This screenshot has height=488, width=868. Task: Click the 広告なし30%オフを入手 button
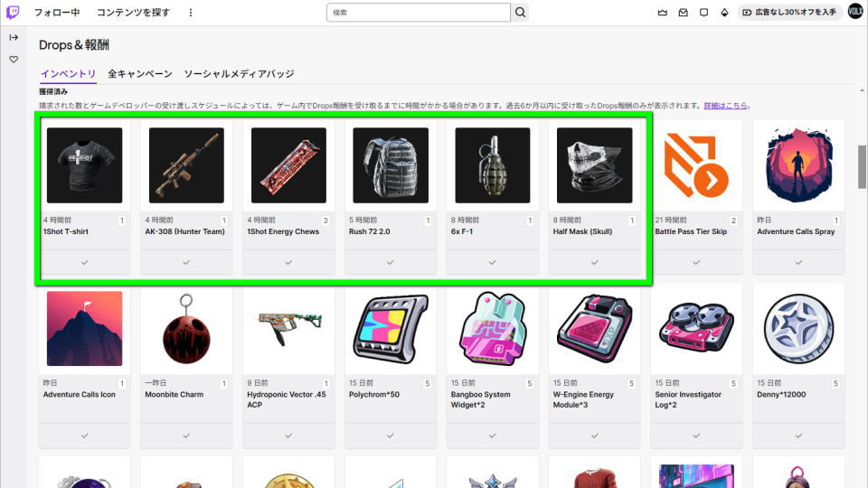click(790, 12)
